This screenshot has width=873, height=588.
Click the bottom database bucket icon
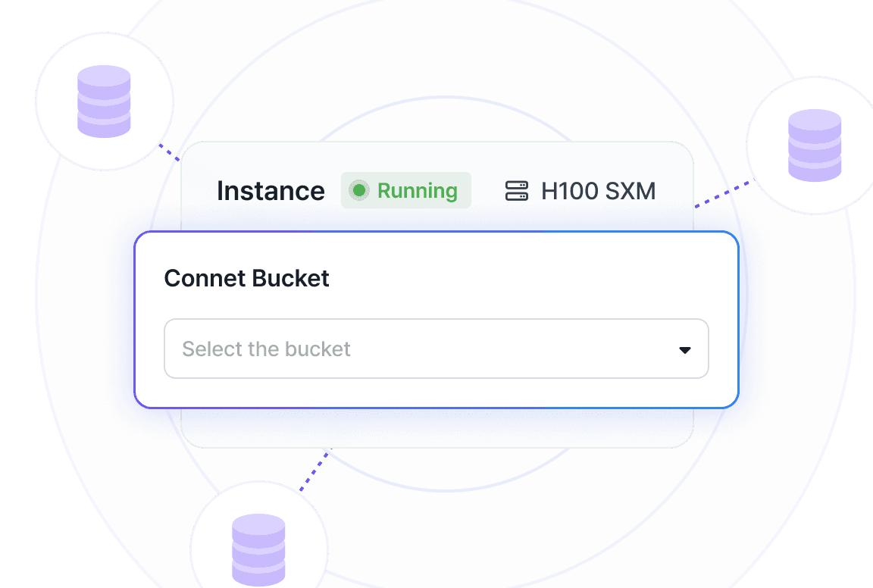tap(258, 549)
